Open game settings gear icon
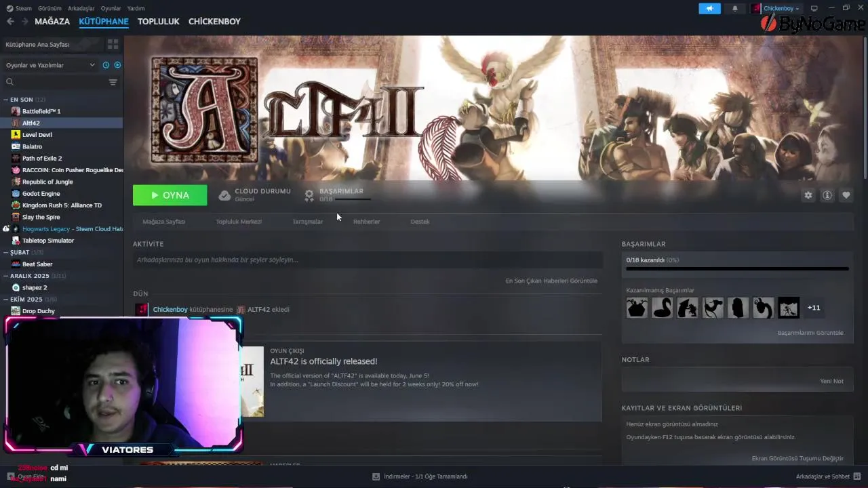The width and height of the screenshot is (868, 488). coord(808,195)
